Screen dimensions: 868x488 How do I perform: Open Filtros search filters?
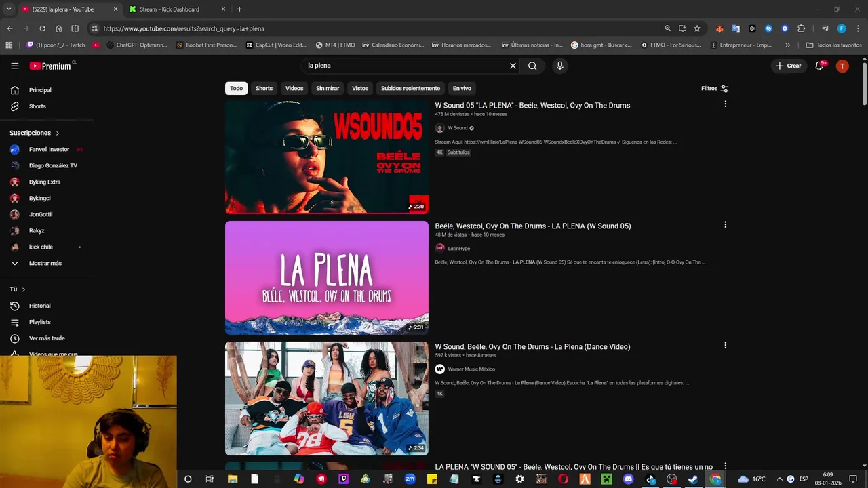pos(715,88)
